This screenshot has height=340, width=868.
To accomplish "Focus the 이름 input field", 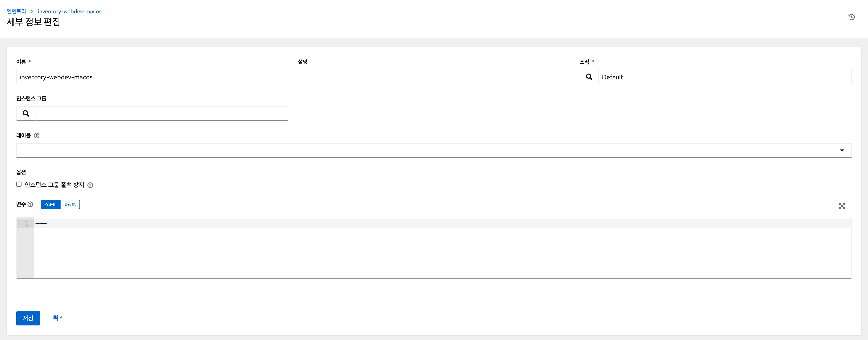I will [152, 77].
